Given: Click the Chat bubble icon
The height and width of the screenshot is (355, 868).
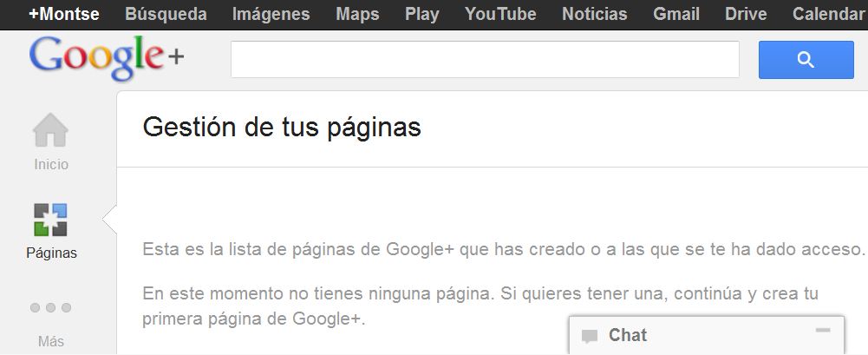Looking at the screenshot, I should point(590,336).
